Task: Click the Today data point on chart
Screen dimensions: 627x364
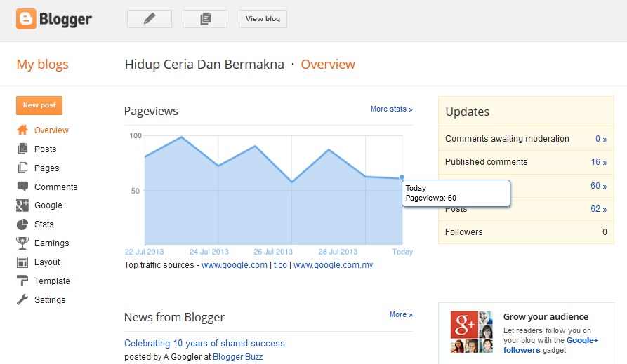Action: [402, 177]
